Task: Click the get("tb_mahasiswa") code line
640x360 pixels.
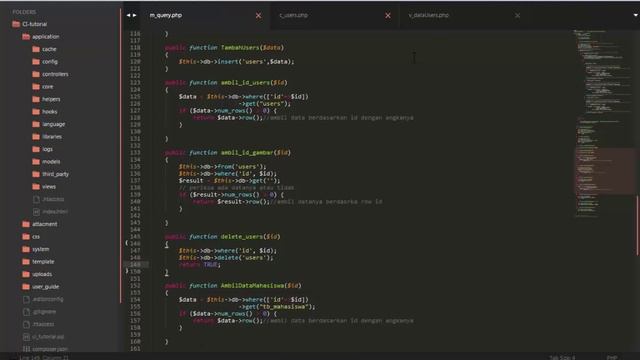Action: point(277,307)
